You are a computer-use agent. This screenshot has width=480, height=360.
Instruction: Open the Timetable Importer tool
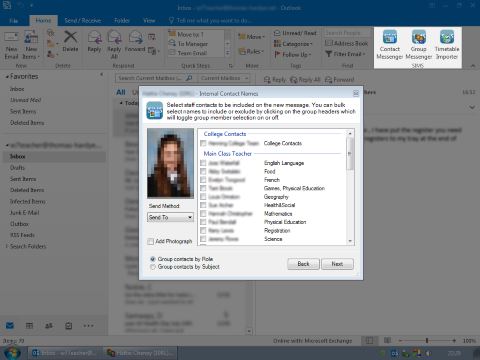[x=447, y=45]
